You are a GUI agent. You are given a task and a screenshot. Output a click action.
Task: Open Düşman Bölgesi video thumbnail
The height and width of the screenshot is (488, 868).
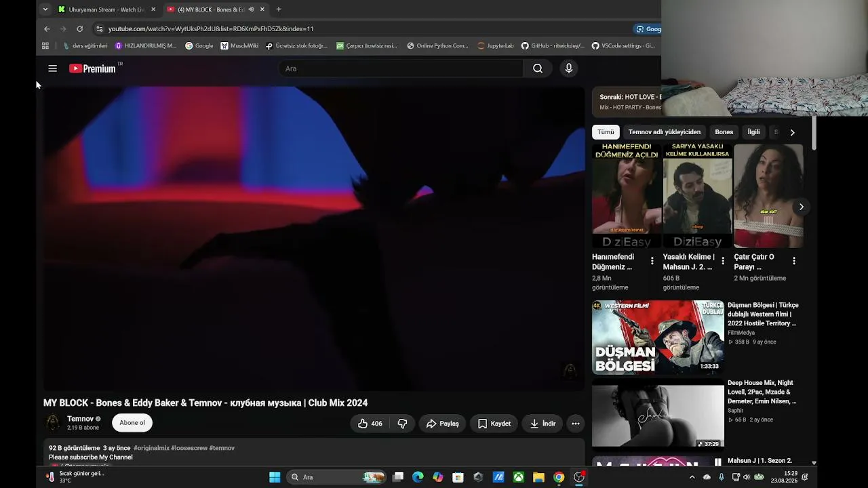pos(658,338)
